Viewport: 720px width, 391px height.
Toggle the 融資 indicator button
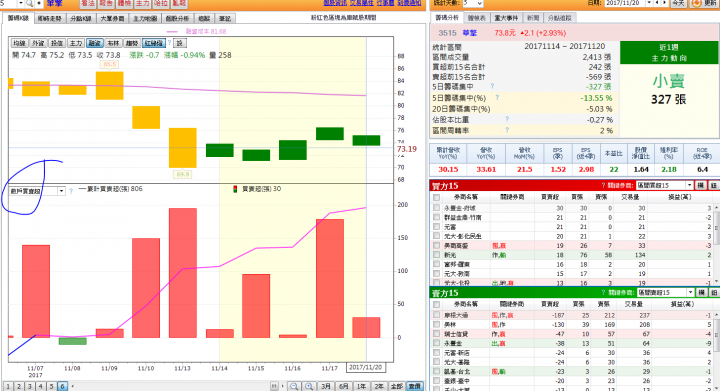[x=94, y=43]
